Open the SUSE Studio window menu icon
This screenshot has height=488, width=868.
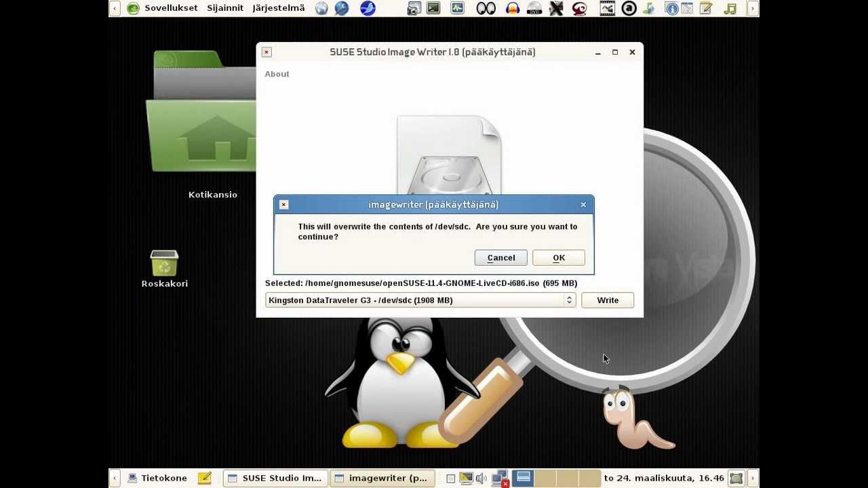(x=267, y=52)
